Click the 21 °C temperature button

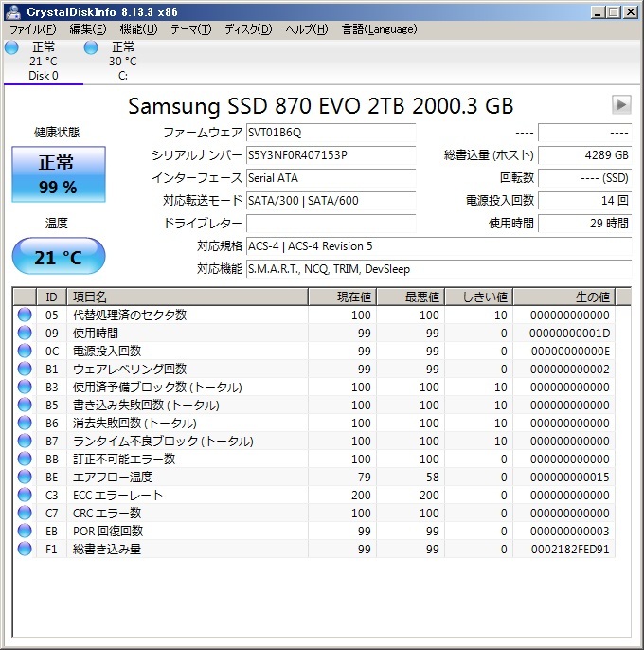coord(58,257)
